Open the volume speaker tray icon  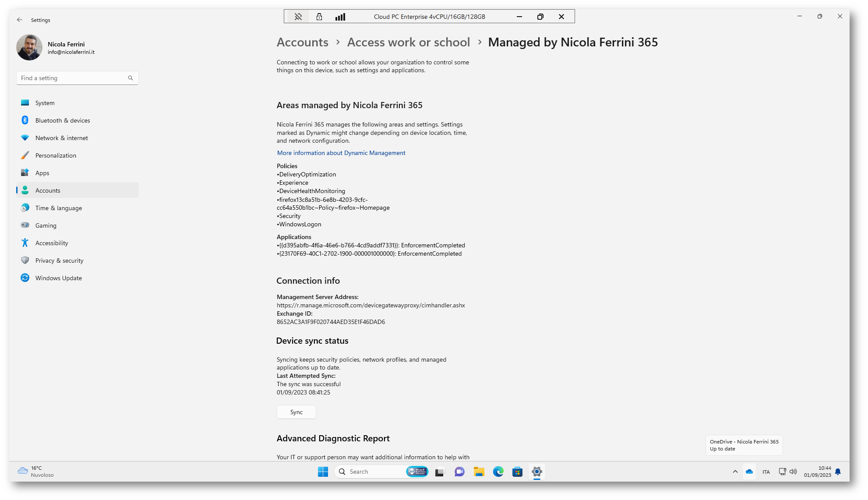793,472
